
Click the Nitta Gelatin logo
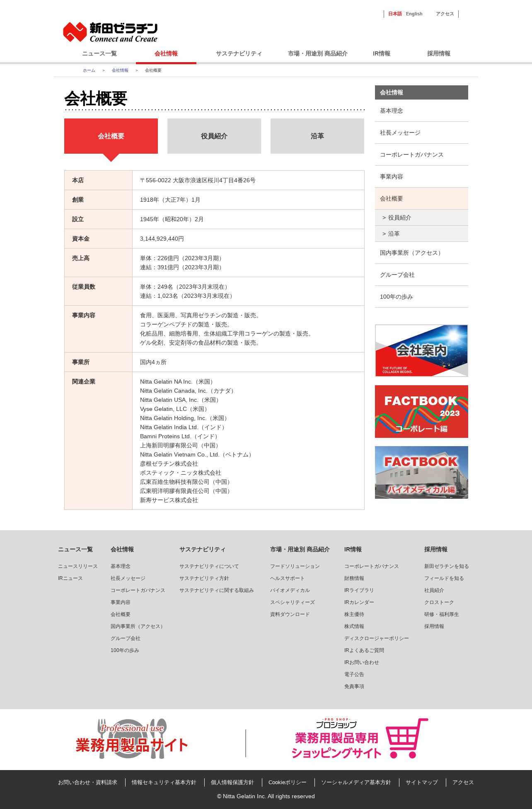pyautogui.click(x=110, y=32)
